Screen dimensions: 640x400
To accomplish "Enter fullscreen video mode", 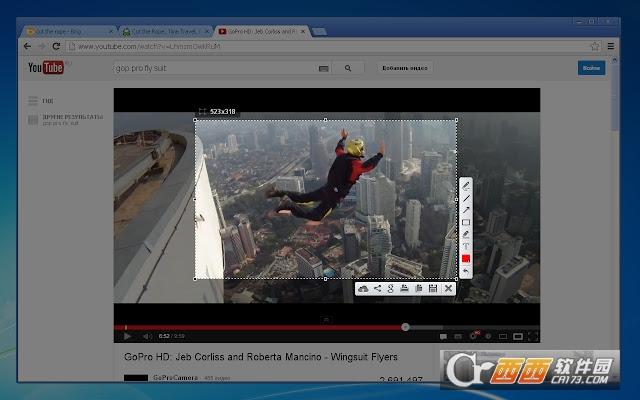I will [533, 336].
